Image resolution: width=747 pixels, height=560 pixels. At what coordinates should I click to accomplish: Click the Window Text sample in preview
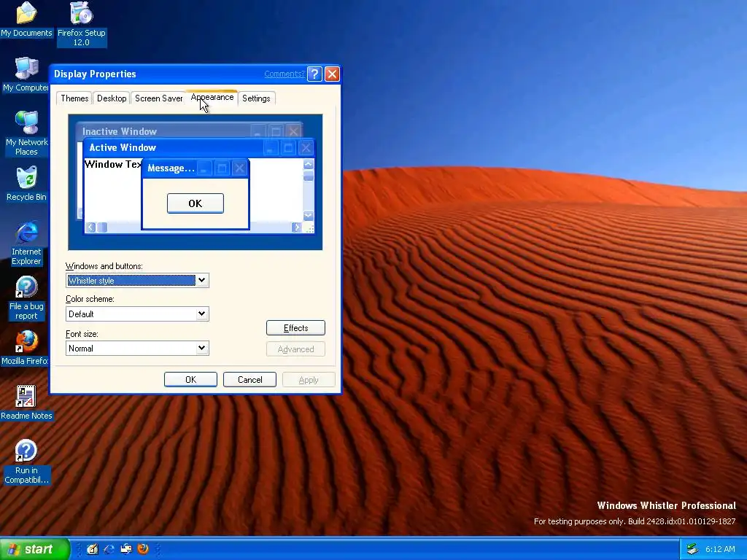coord(113,164)
